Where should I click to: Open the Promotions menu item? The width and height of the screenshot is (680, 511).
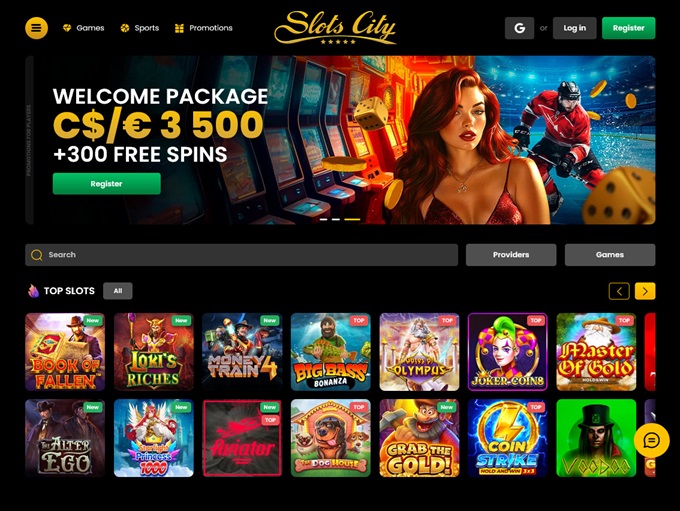(203, 28)
